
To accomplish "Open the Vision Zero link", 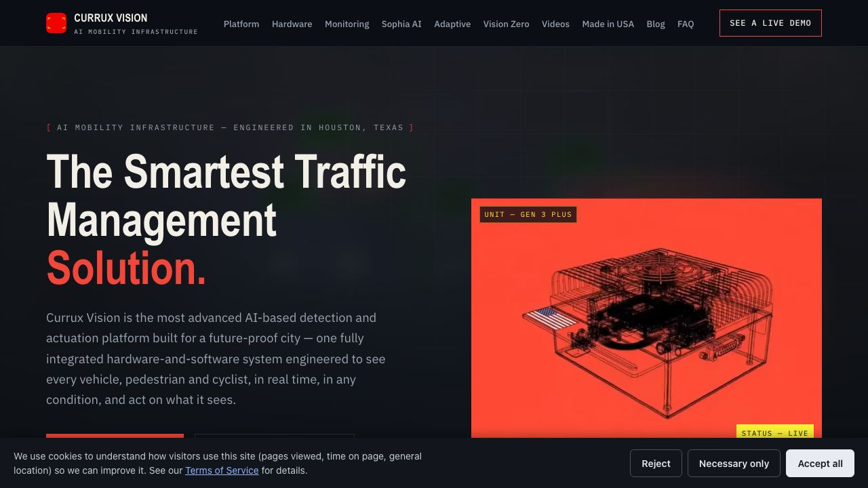I will 507,24.
